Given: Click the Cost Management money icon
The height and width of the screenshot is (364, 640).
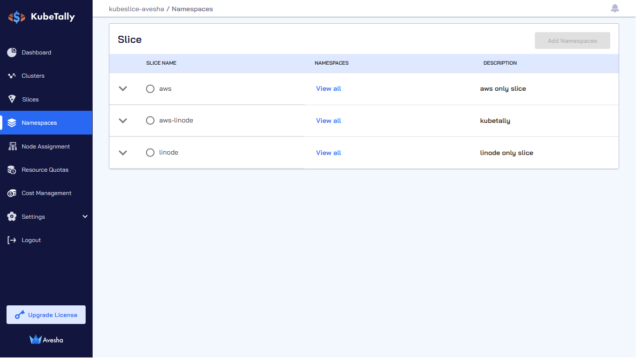Looking at the screenshot, I should tap(12, 193).
